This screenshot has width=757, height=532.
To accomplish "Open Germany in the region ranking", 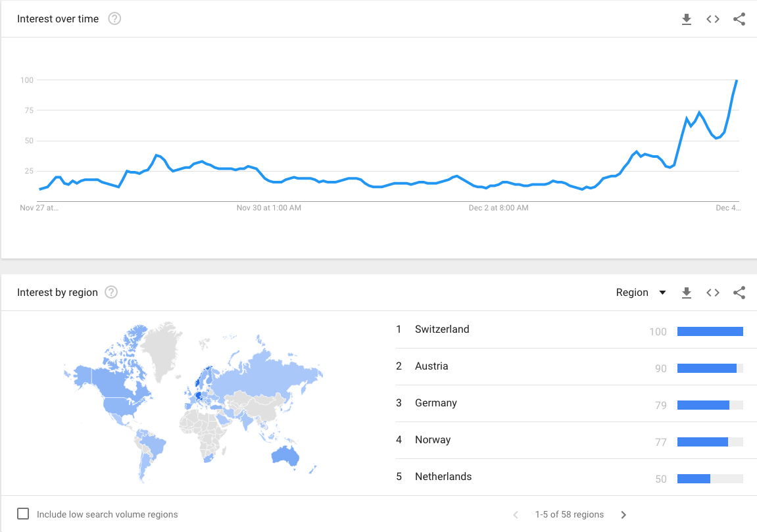I will click(436, 402).
